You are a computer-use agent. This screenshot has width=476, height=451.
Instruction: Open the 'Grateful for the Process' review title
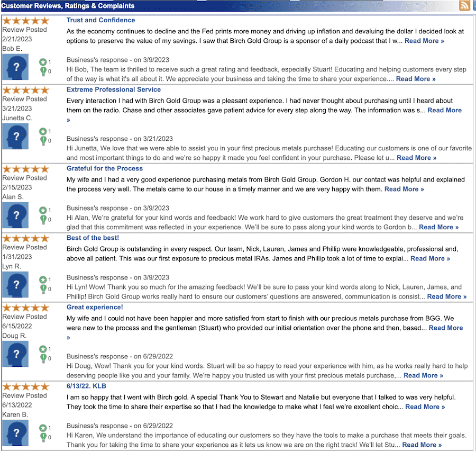104,168
